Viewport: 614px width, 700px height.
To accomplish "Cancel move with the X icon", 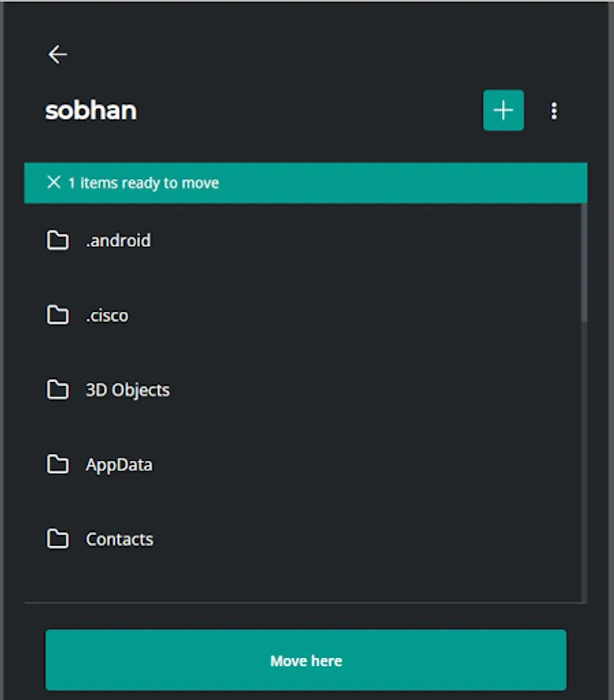I will 54,183.
